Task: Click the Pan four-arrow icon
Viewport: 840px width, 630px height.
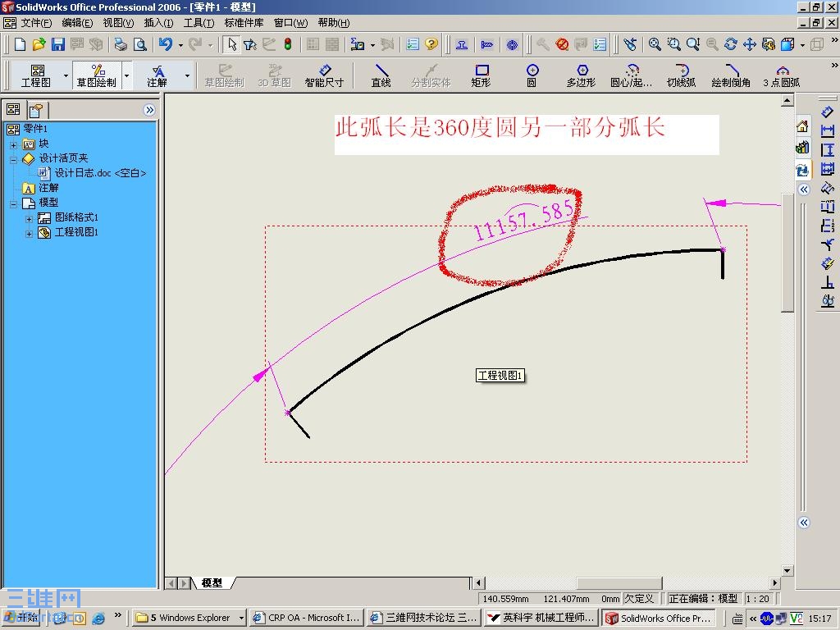Action: [750, 44]
